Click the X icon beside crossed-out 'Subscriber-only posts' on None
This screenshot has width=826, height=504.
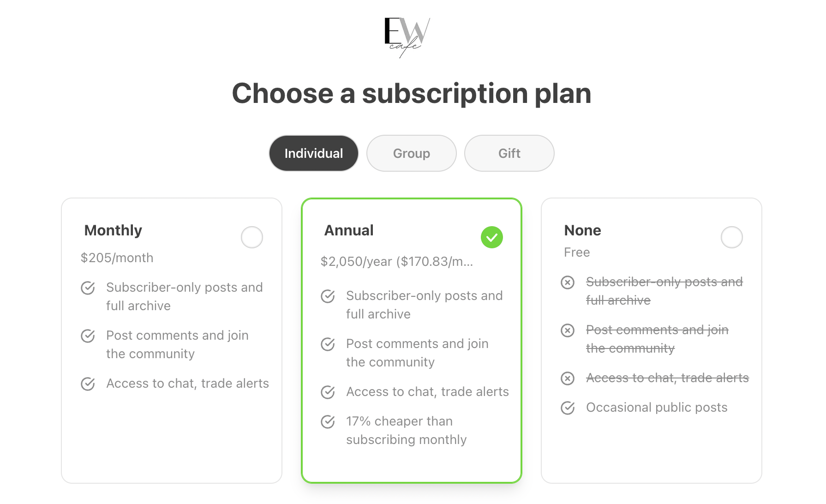[x=567, y=282]
